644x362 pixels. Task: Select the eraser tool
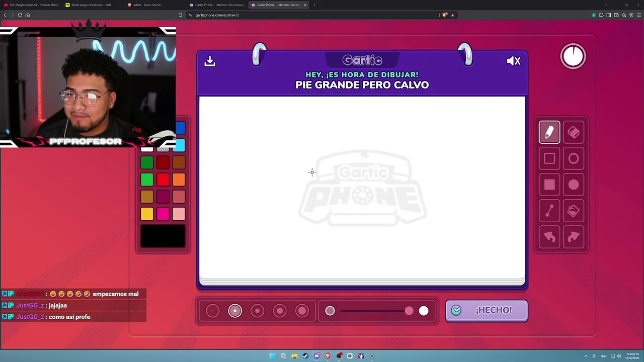574,132
